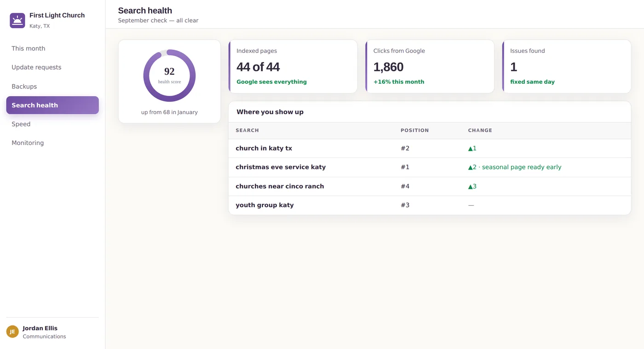The image size is (644, 349).
Task: Click the 'seasonal page ready early' note
Action: pos(522,167)
